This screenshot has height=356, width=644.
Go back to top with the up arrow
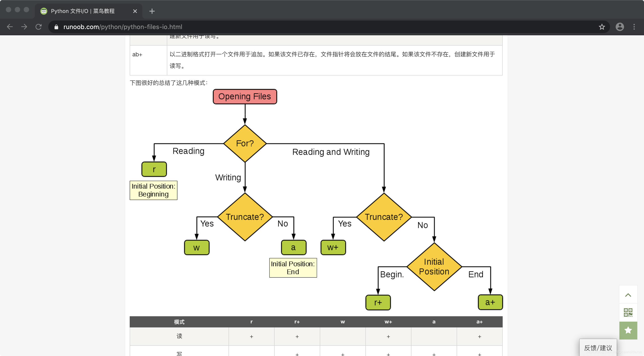click(628, 295)
